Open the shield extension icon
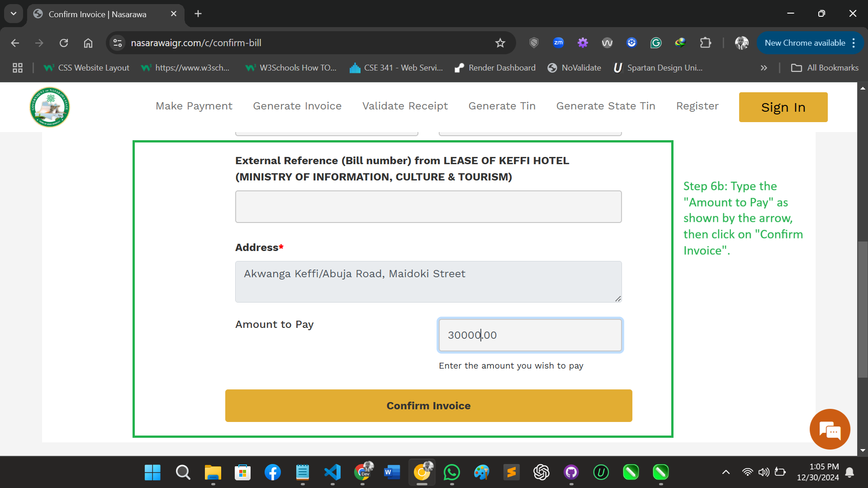 click(x=534, y=43)
